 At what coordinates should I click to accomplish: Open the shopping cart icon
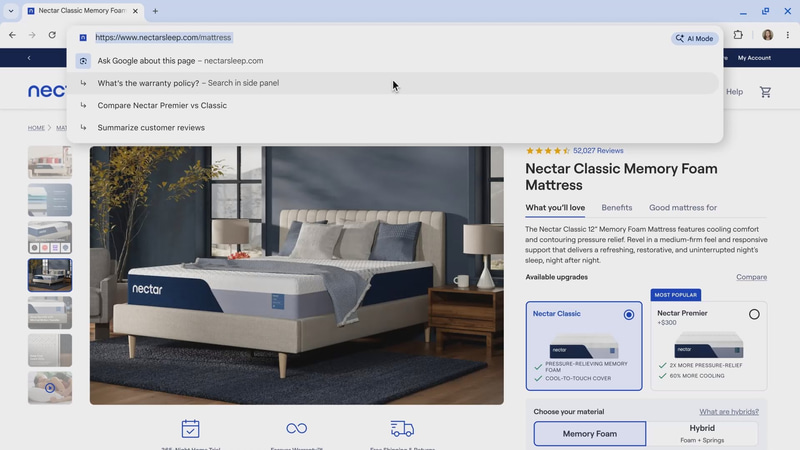(765, 92)
